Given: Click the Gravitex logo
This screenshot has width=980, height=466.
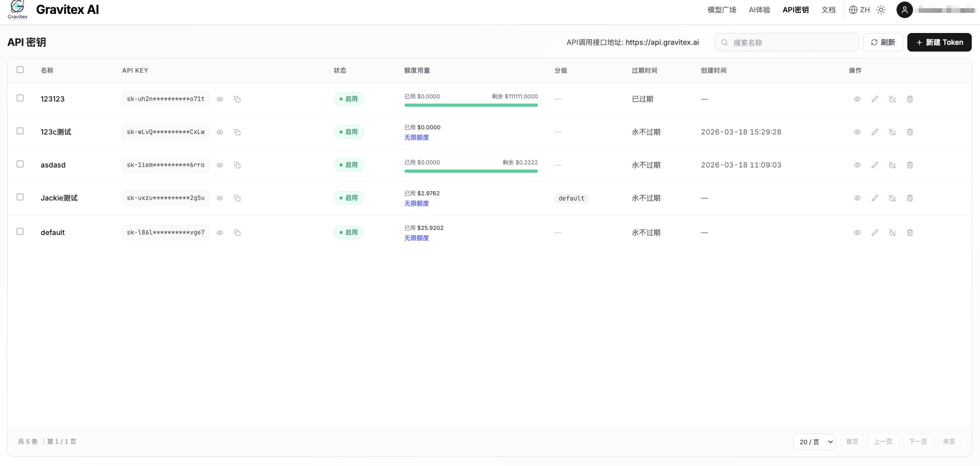Looking at the screenshot, I should click(x=18, y=10).
